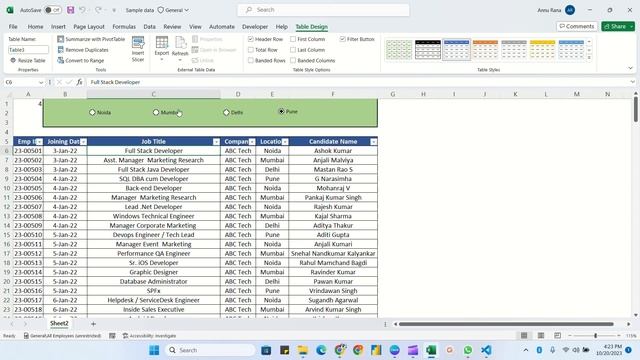The height and width of the screenshot is (360, 640).
Task: Apply the black table style thumbnail
Action: coord(428,49)
